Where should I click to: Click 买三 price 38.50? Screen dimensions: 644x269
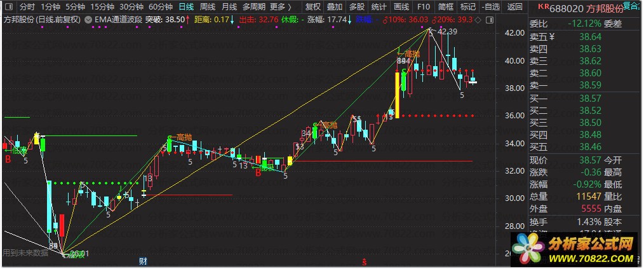point(590,123)
